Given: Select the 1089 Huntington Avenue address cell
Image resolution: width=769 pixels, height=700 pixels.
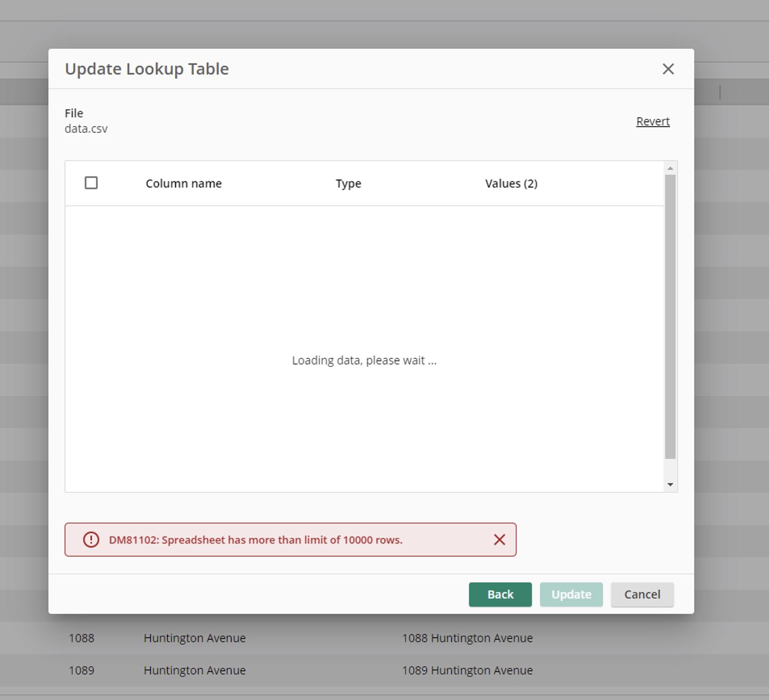Looking at the screenshot, I should pos(467,670).
